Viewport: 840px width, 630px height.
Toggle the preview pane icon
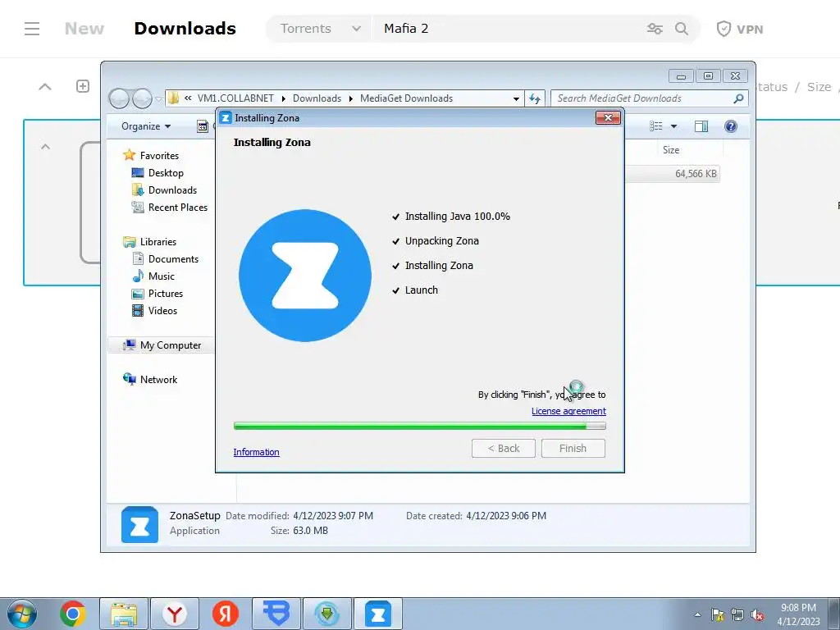701,126
